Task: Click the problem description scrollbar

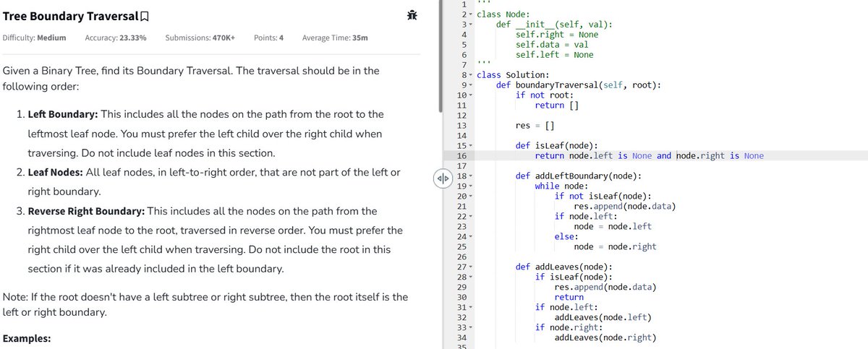Action: [439, 55]
